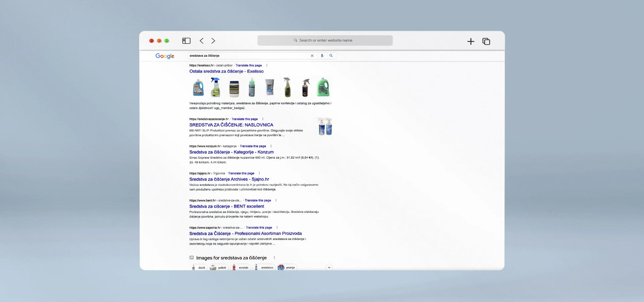
Task: Select the paket image filter chip
Action: tap(219, 267)
